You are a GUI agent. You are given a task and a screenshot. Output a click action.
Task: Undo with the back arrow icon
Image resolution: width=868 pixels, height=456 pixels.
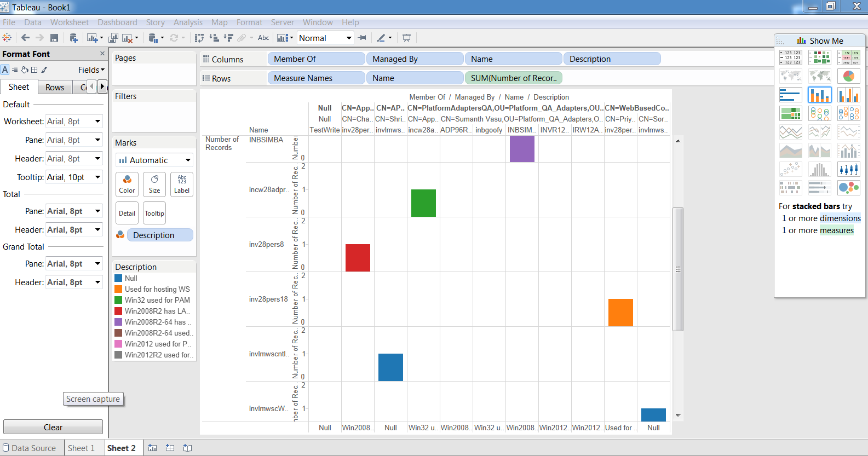coord(25,38)
